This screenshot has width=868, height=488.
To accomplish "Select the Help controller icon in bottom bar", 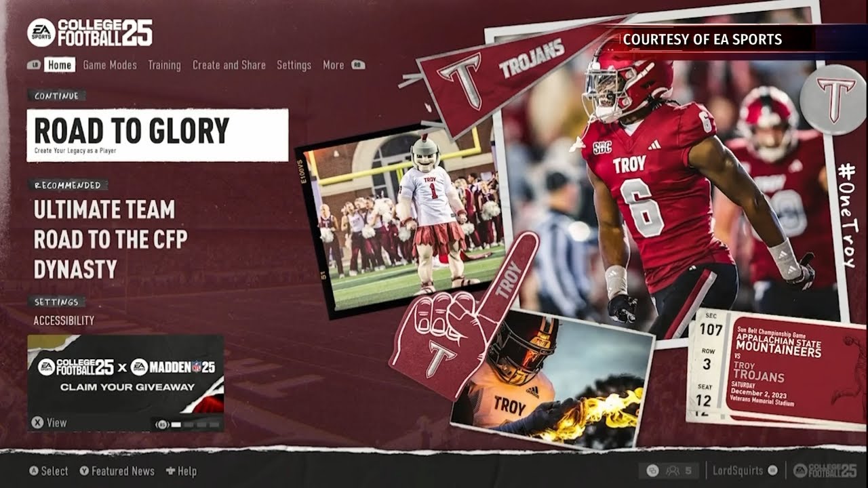I will point(170,470).
